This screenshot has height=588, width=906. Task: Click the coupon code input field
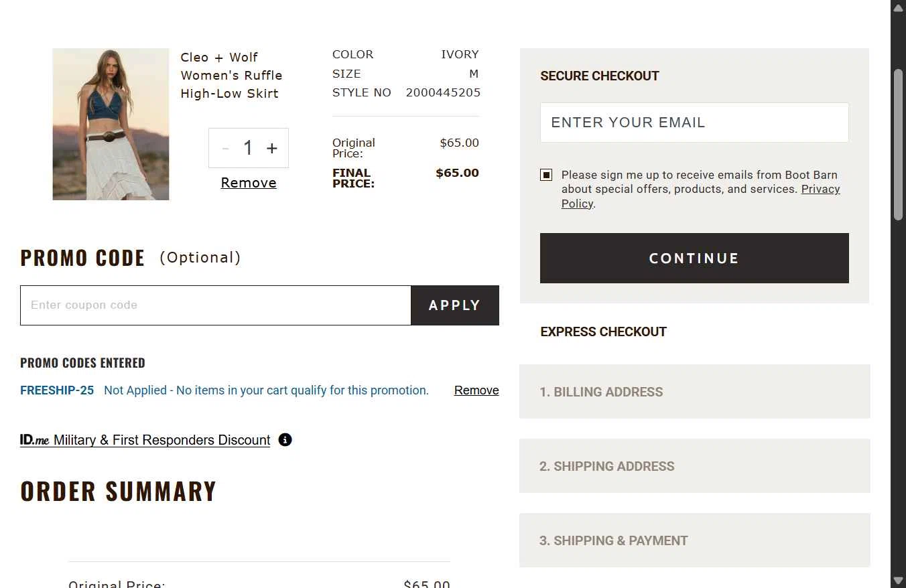(x=215, y=305)
